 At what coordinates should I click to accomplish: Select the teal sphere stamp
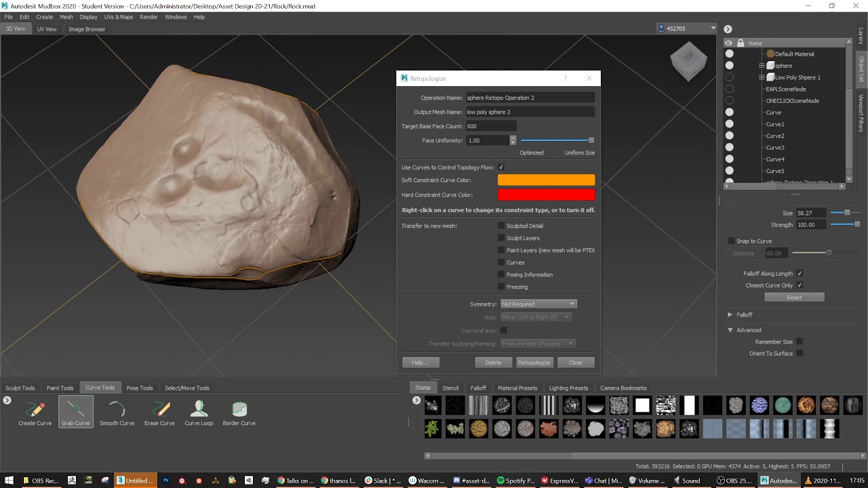click(783, 405)
